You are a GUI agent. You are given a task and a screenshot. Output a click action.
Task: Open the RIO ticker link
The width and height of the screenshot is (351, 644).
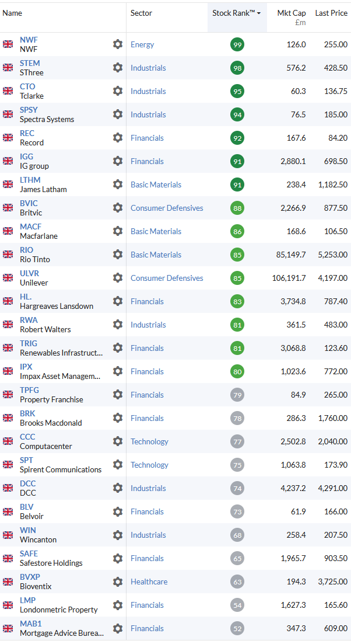27,250
